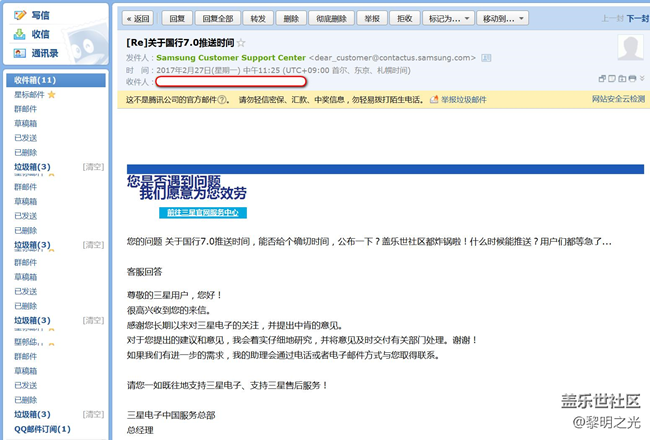Star this email beside the subject

241,43
